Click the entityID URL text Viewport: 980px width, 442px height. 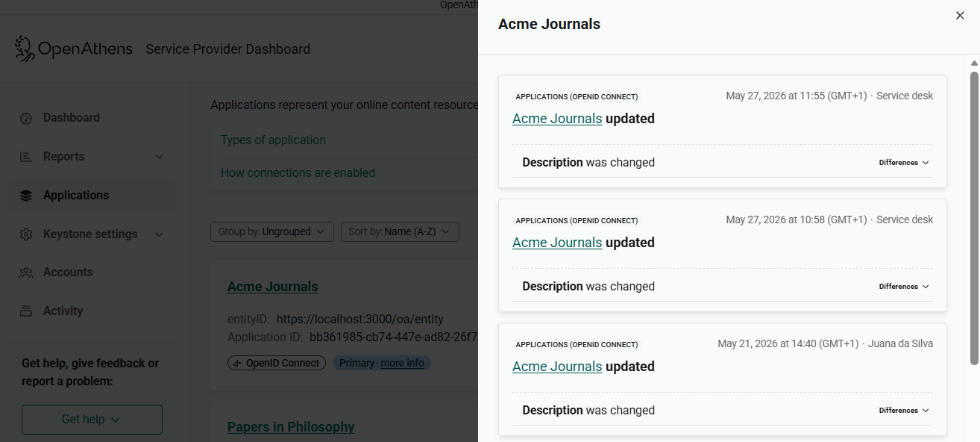(x=360, y=319)
